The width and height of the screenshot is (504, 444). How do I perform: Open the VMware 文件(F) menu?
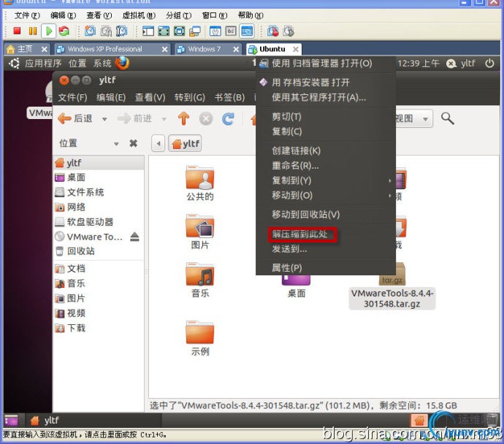pyautogui.click(x=27, y=15)
